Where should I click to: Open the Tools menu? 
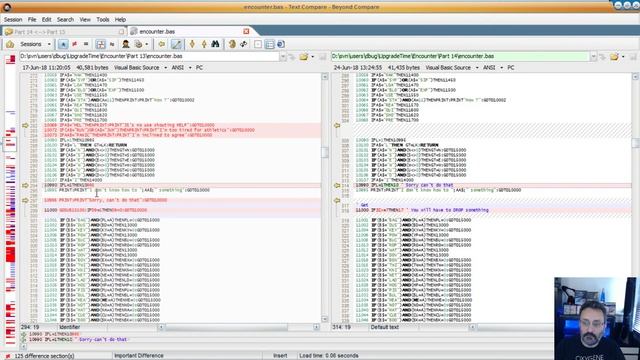click(x=103, y=20)
